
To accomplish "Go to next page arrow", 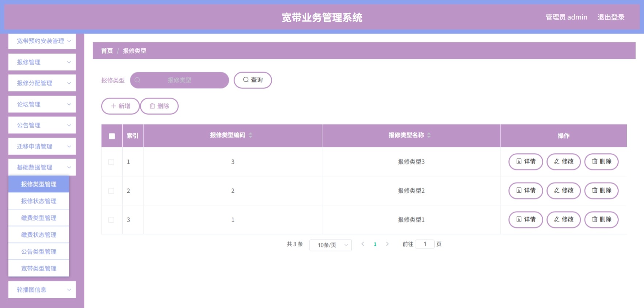I will 387,244.
